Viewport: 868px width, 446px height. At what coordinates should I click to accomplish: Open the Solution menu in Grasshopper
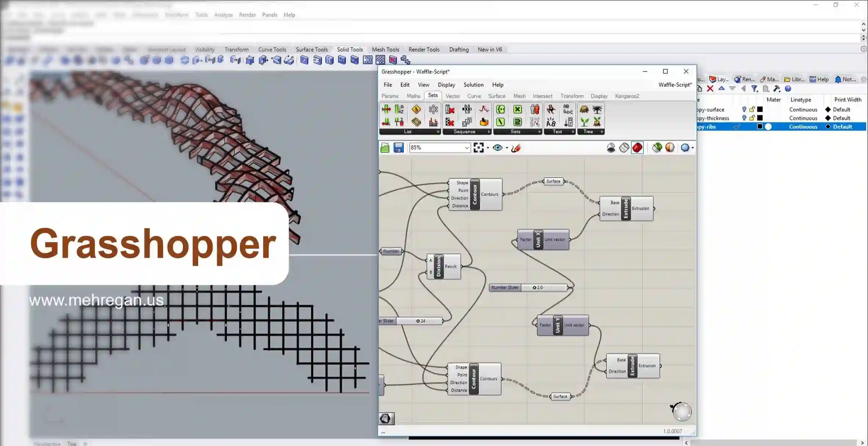[x=473, y=85]
